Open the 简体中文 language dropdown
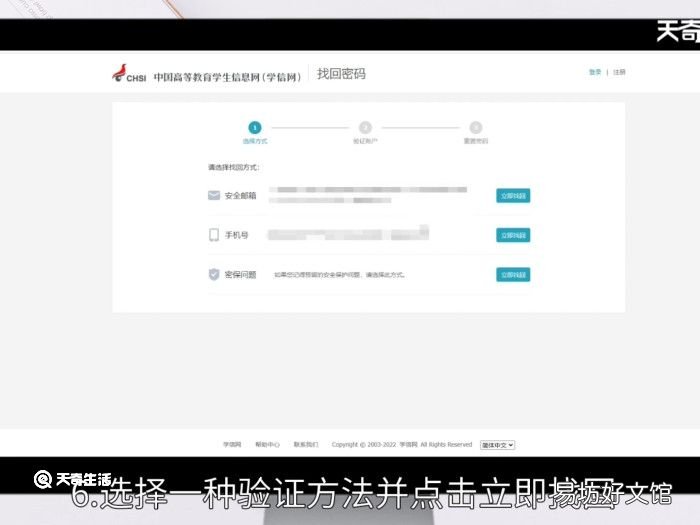700x525 pixels. (x=497, y=445)
